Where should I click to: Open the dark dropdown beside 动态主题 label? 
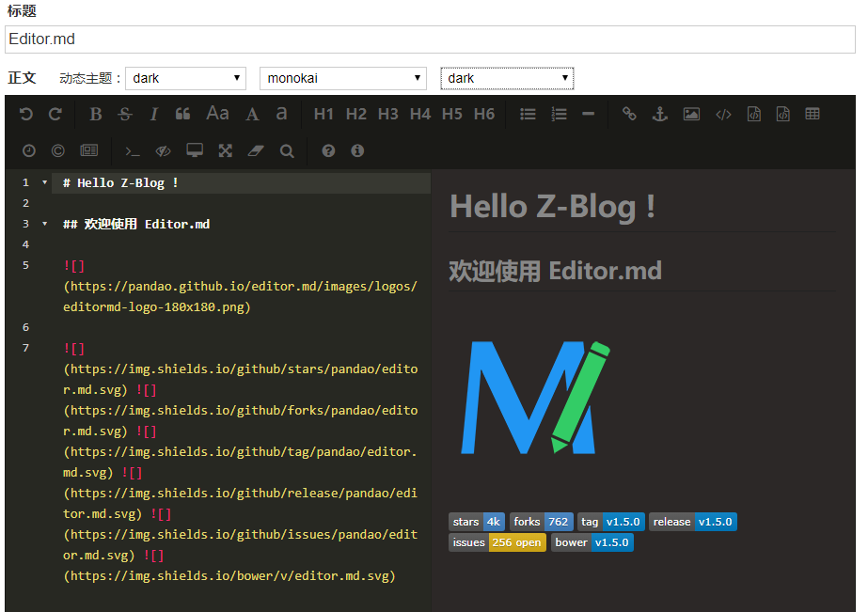[185, 78]
